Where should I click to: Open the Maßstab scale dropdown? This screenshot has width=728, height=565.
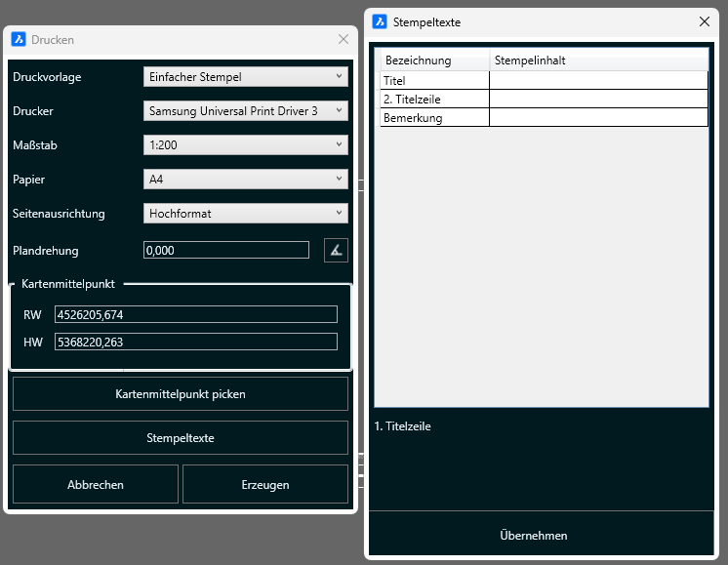(x=245, y=145)
